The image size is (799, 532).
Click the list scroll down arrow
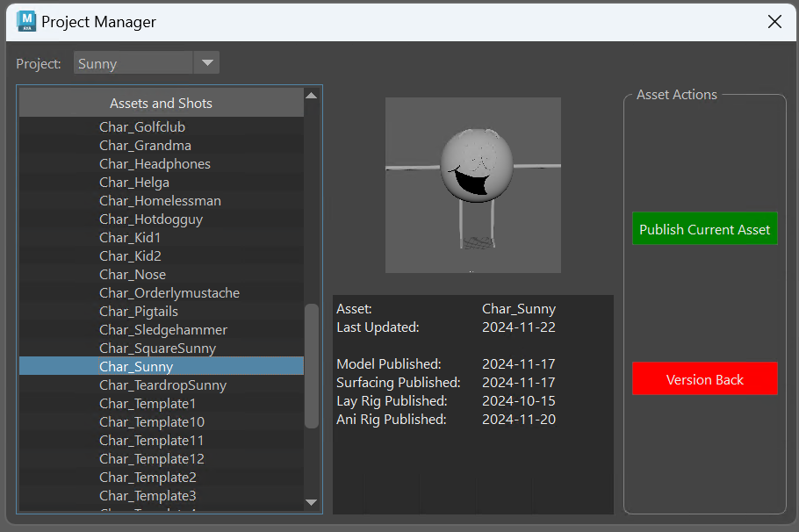312,502
